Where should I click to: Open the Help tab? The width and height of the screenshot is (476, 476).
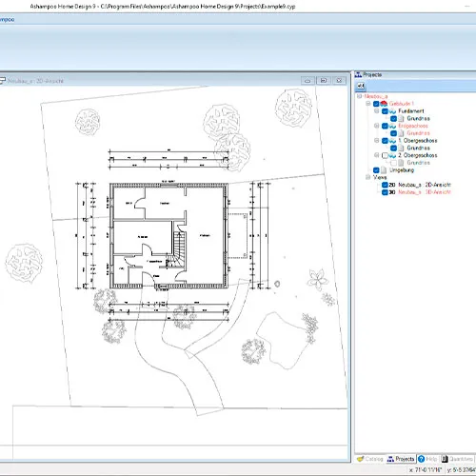pos(427,459)
